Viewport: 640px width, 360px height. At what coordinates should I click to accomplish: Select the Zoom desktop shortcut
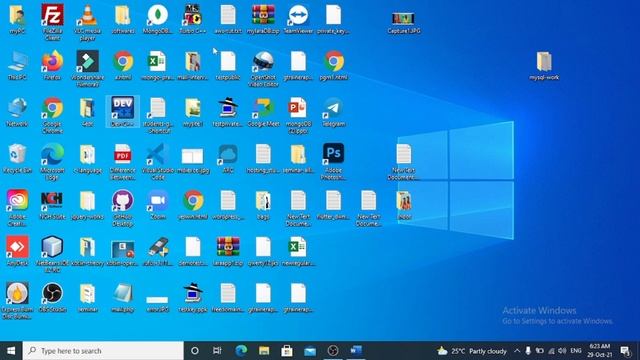pos(158,201)
